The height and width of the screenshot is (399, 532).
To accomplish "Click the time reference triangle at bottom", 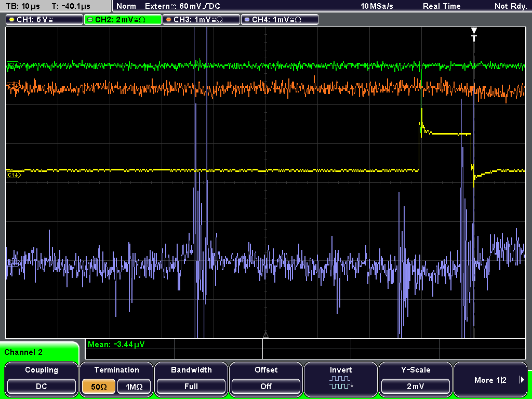I will click(265, 335).
